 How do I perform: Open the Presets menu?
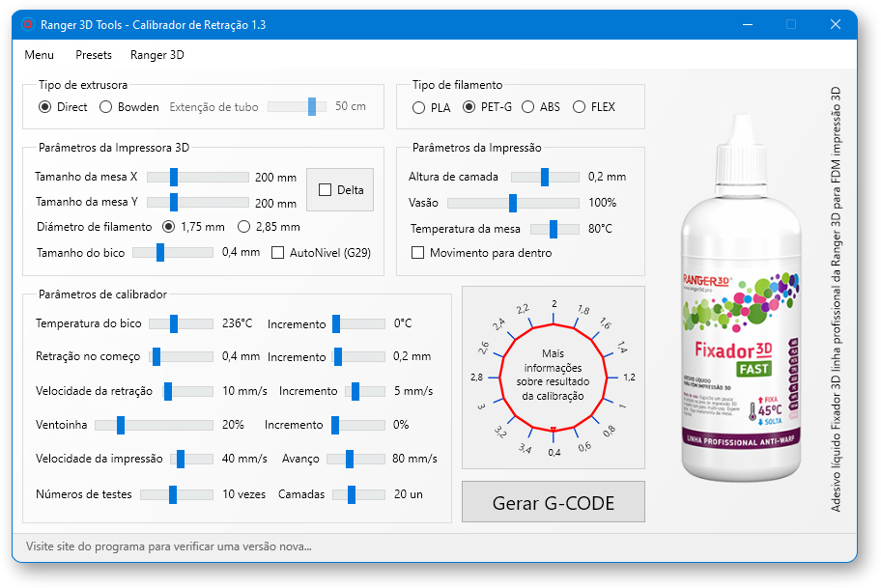(94, 55)
